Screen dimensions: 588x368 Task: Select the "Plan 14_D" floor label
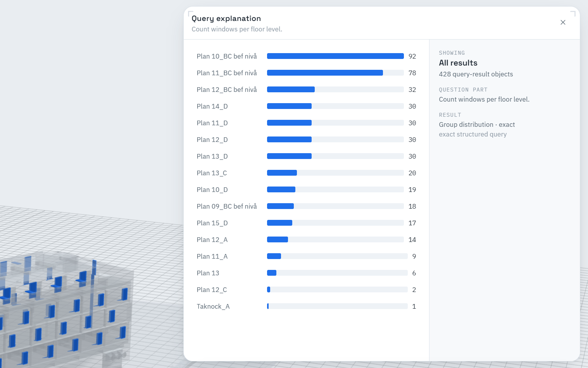tap(212, 106)
